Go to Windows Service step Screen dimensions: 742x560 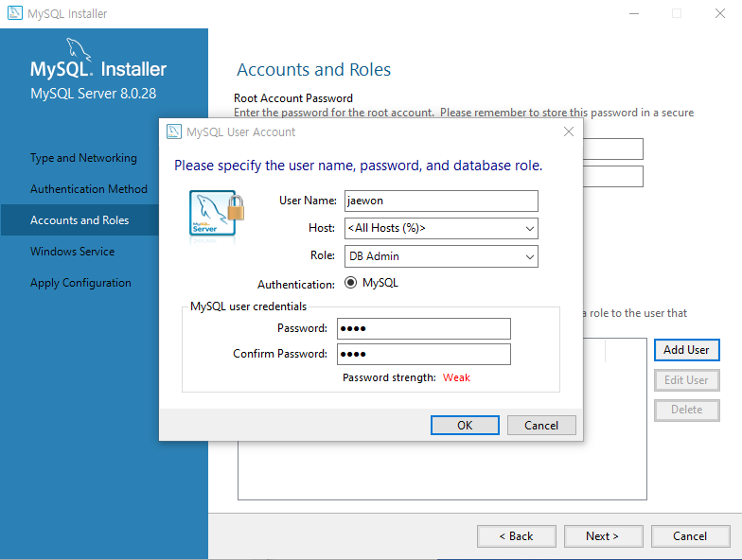(72, 252)
